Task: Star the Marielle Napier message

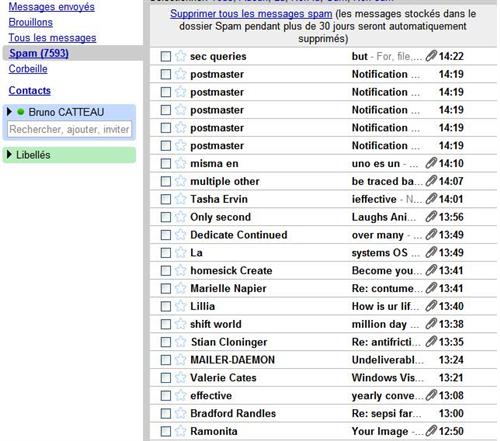Action: (x=180, y=288)
